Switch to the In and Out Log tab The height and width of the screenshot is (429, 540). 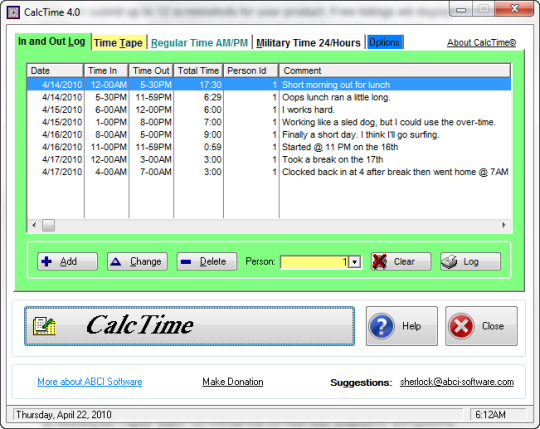52,41
